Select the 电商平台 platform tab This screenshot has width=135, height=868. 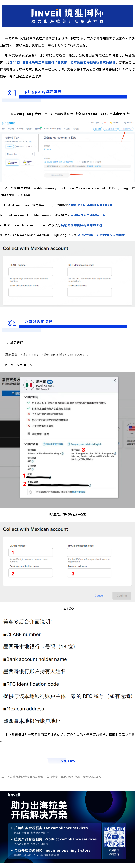(x=10, y=147)
